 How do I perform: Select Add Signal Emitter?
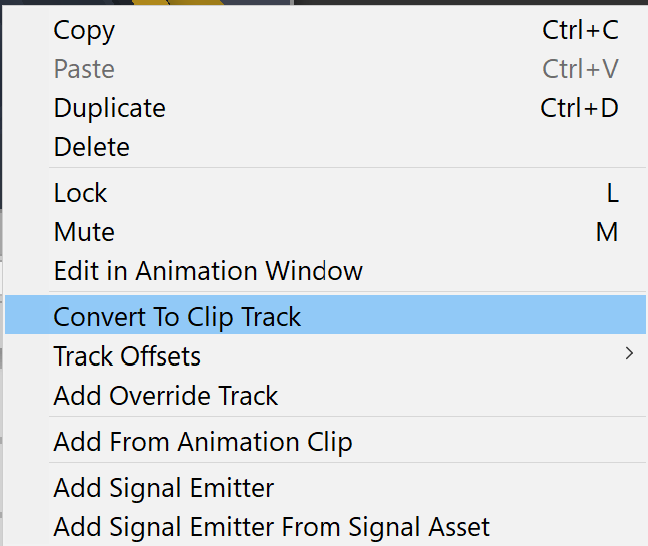pos(164,488)
